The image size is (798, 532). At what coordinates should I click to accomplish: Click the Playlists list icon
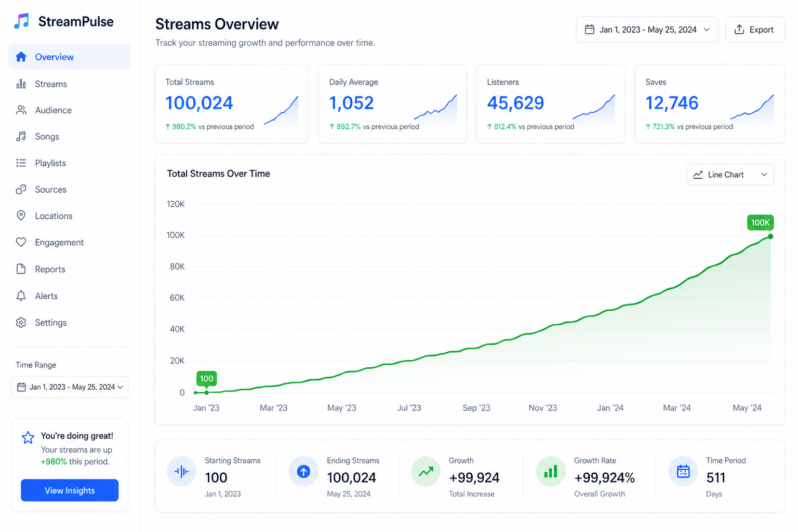[x=21, y=163]
